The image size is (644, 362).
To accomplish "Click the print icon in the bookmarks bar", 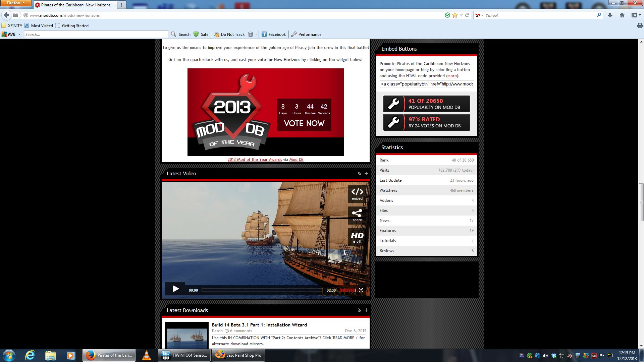I will point(640,25).
